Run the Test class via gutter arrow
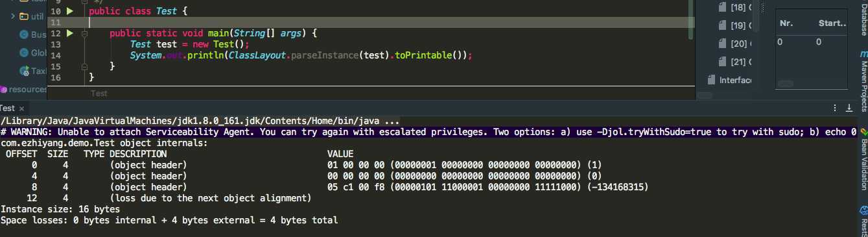This screenshot has height=237, width=868. coord(70,12)
